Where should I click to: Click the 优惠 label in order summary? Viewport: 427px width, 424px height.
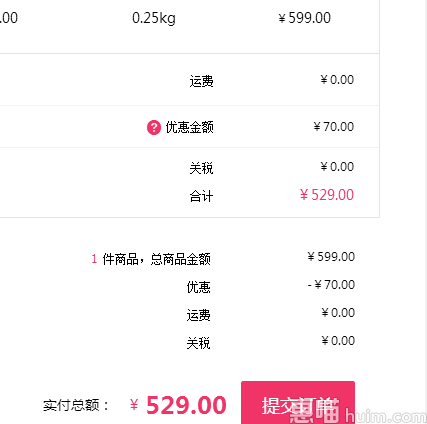coord(198,287)
